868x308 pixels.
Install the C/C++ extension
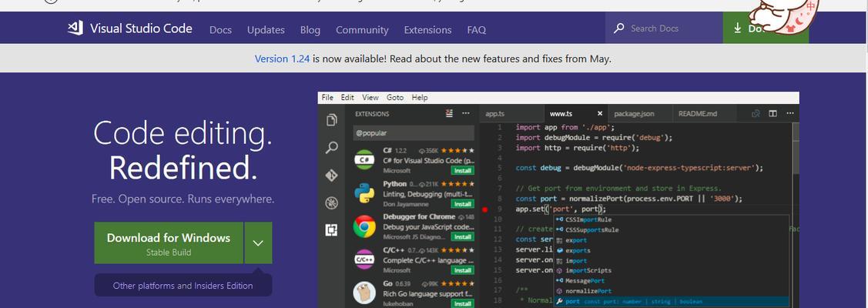point(462,270)
